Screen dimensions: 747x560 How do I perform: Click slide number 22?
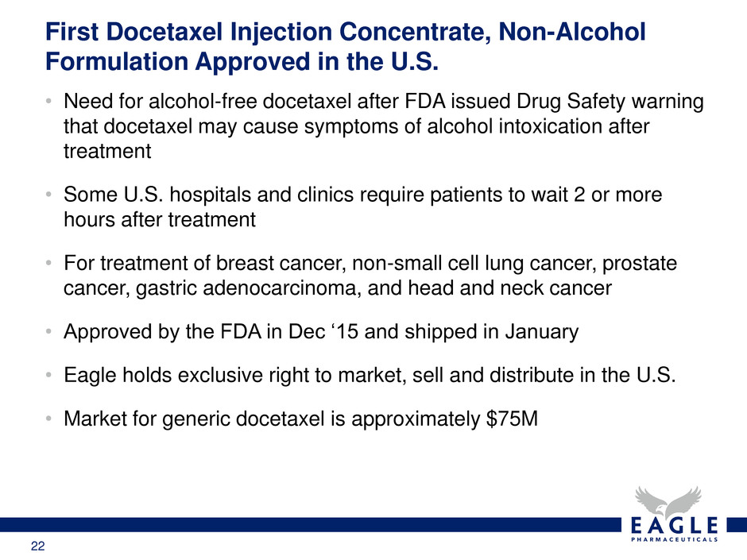pos(37,546)
